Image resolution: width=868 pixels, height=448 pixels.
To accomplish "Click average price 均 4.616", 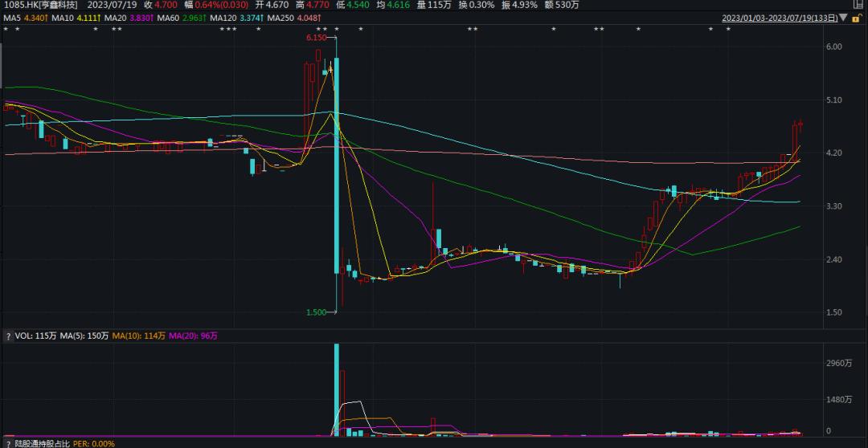I will 394,5.
